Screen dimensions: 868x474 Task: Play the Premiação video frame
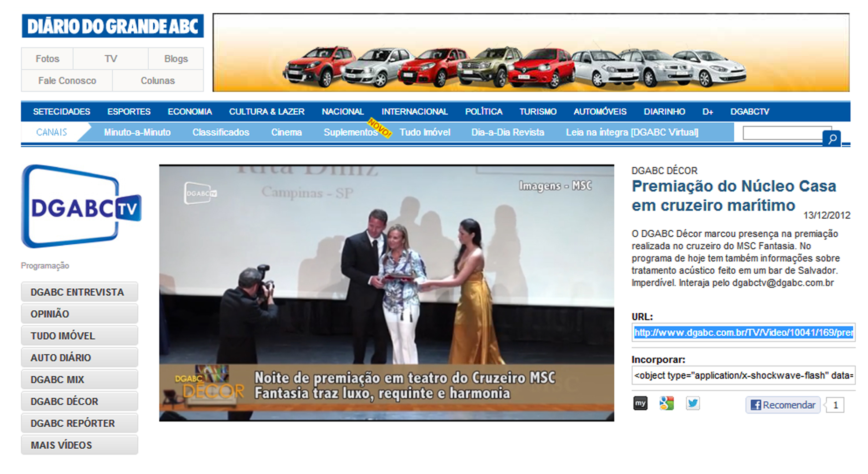(387, 293)
